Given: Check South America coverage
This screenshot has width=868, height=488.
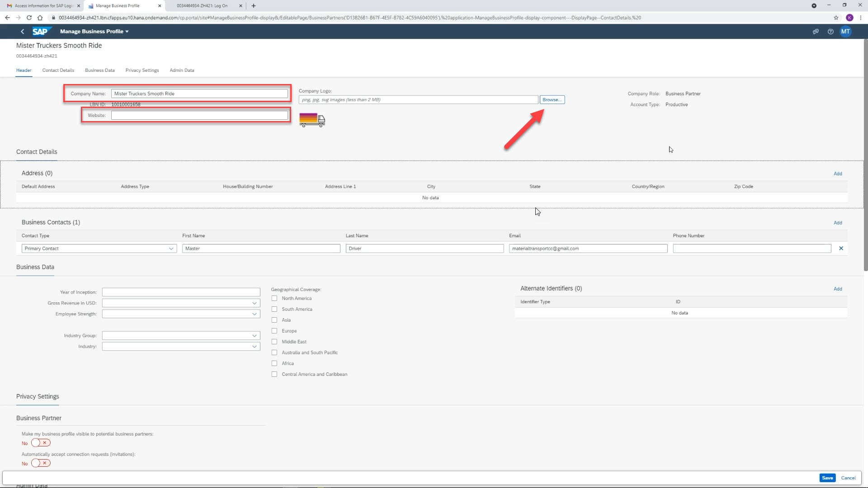Looking at the screenshot, I should point(274,309).
